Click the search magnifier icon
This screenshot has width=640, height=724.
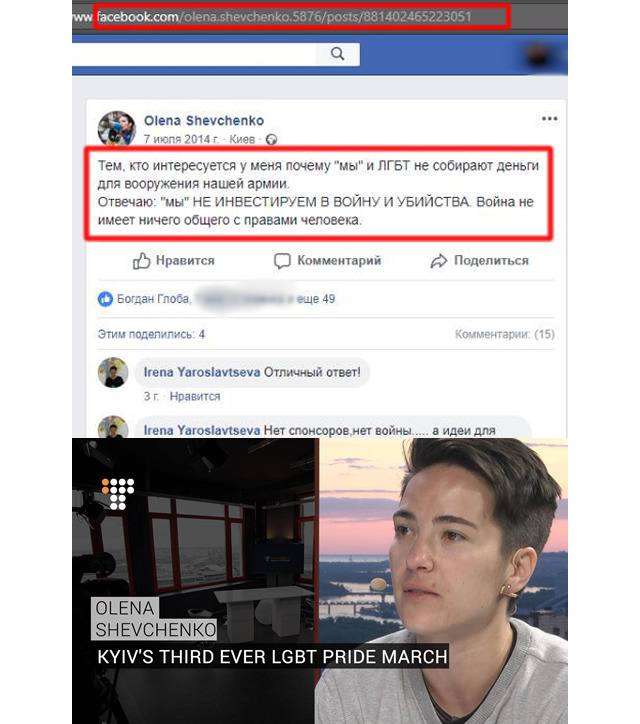click(338, 54)
